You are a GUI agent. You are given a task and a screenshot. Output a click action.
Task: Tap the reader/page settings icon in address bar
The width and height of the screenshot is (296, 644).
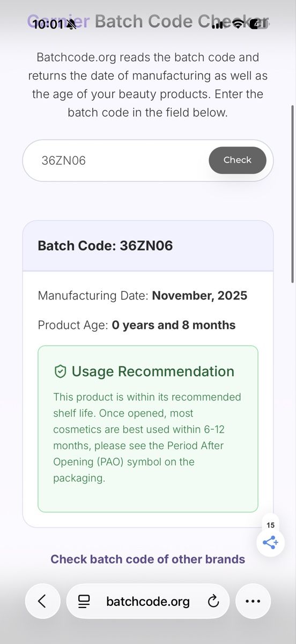pos(84,601)
